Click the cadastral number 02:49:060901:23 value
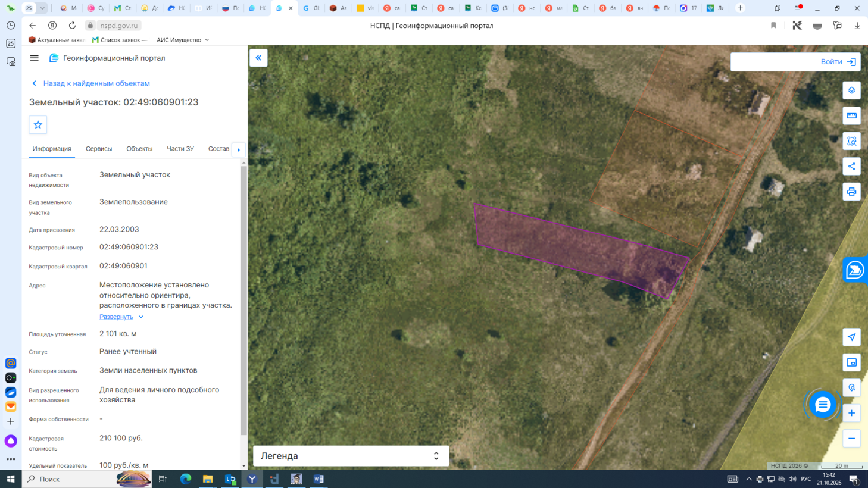 (129, 247)
